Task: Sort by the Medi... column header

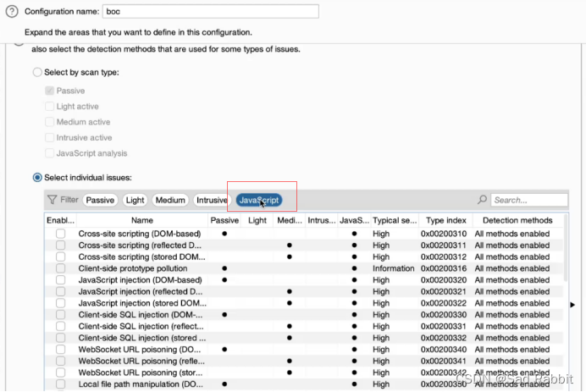Action: 290,220
